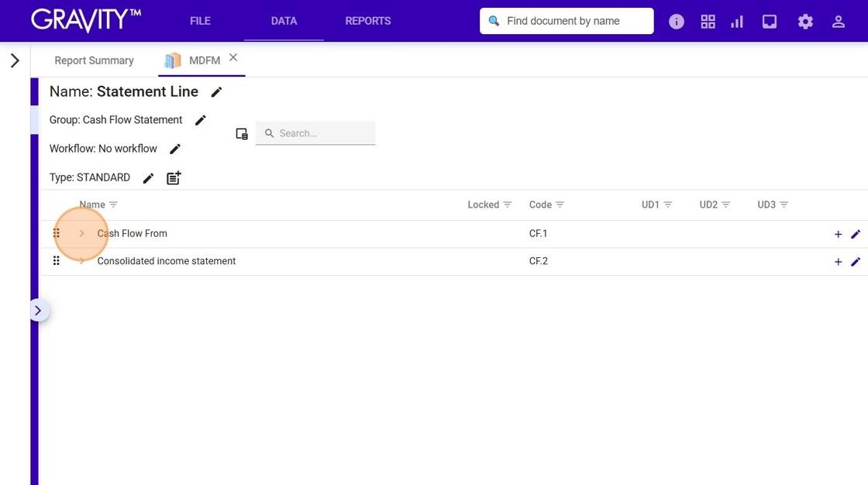Click the UD2 column header
868x485 pixels.
[x=708, y=205]
